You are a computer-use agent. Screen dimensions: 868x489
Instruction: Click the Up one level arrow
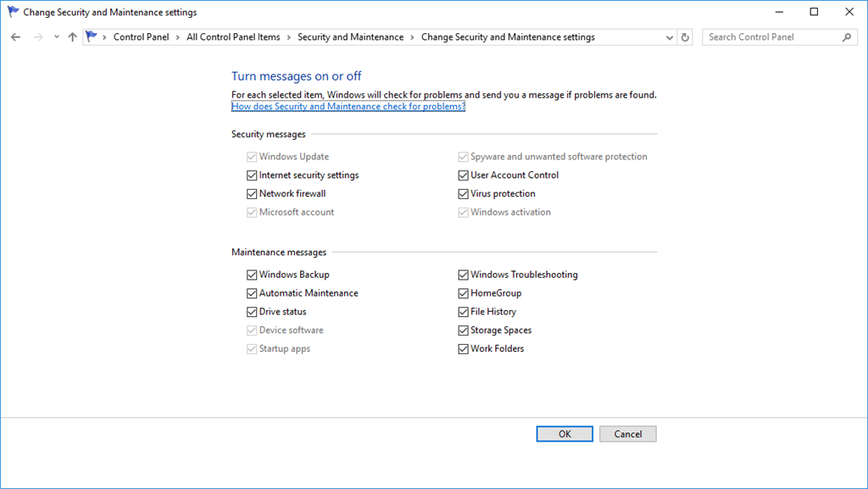tap(72, 37)
